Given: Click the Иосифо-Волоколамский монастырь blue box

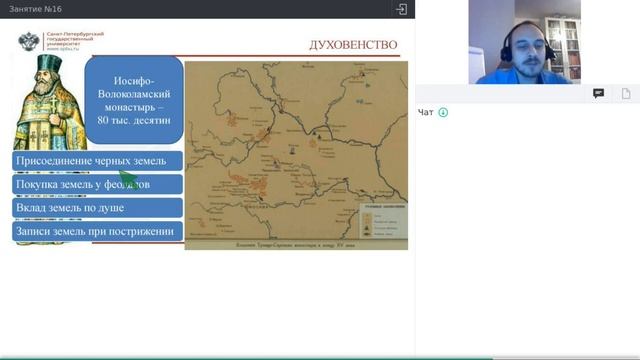Looking at the screenshot, I should tap(134, 100).
